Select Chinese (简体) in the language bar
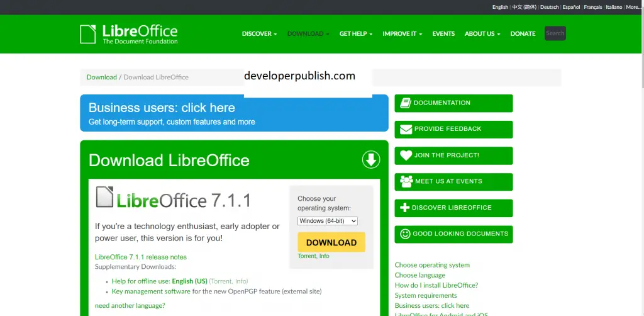Image resolution: width=644 pixels, height=316 pixels. [524, 7]
